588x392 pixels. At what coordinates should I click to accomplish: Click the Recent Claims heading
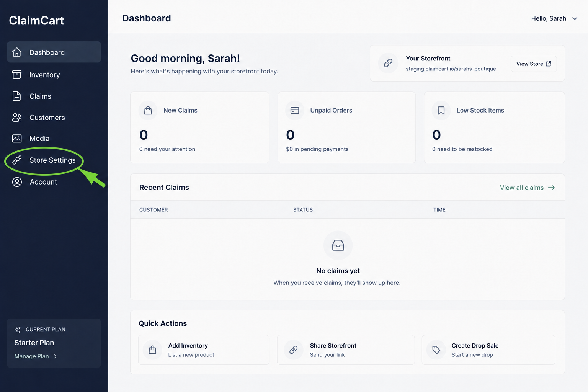[164, 187]
